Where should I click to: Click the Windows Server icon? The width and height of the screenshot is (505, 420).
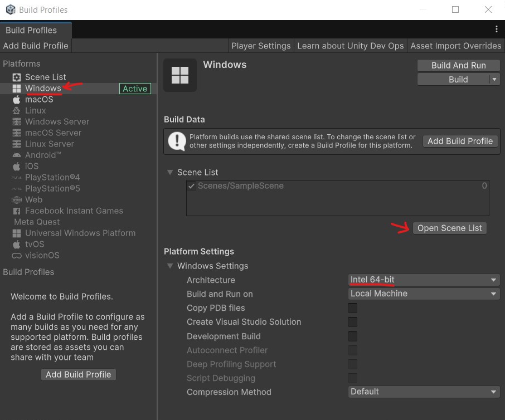(16, 121)
